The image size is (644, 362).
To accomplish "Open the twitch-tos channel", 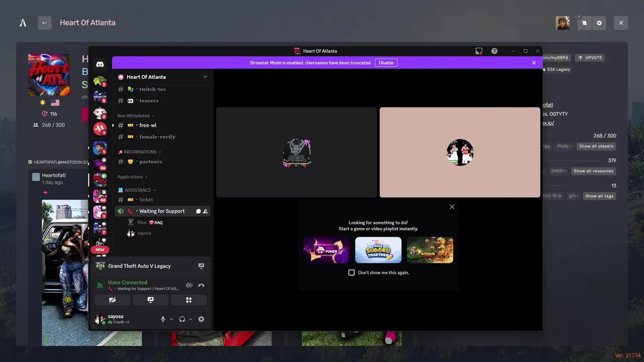I will click(162, 89).
